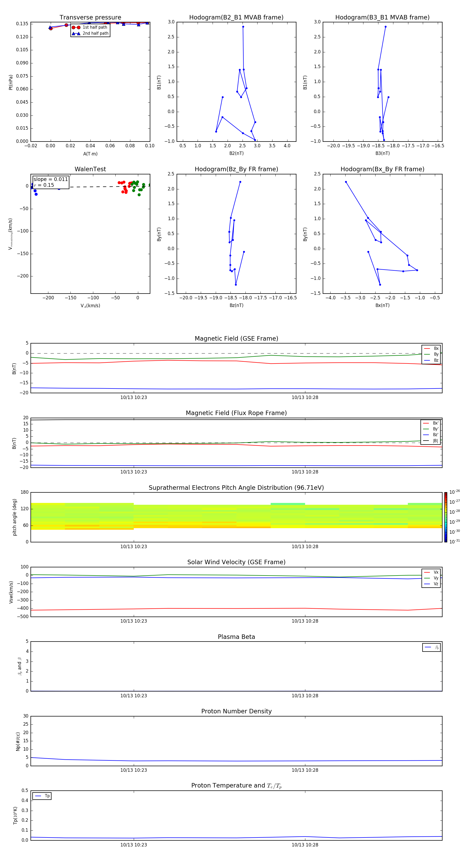473x868 pixels.
Task: Click the '|B|' legend entry in flux rope plot
Action: (x=431, y=441)
